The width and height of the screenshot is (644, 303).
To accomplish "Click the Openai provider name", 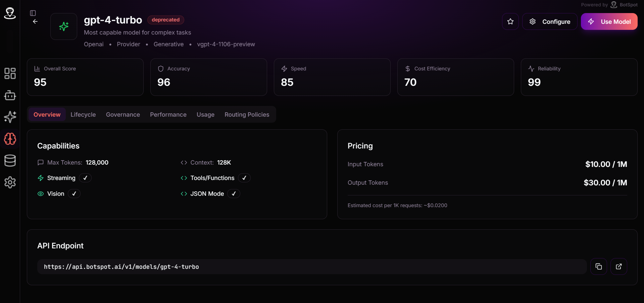I will (94, 44).
